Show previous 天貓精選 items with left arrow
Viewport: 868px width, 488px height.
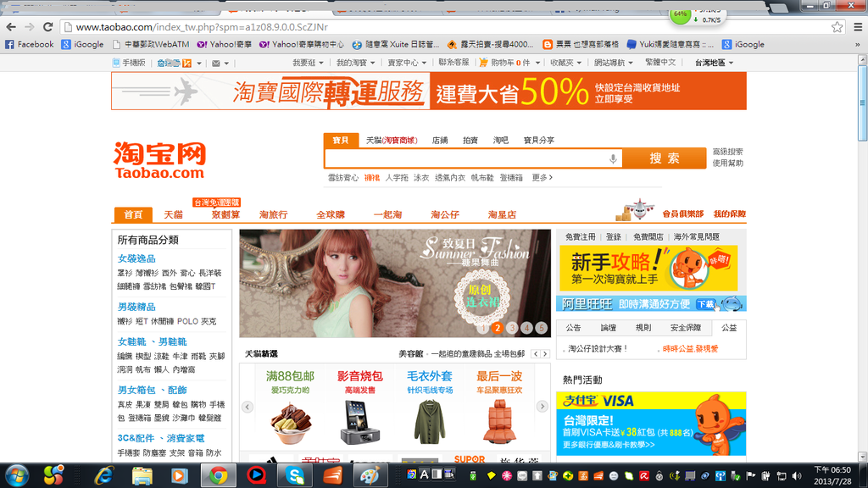248,407
